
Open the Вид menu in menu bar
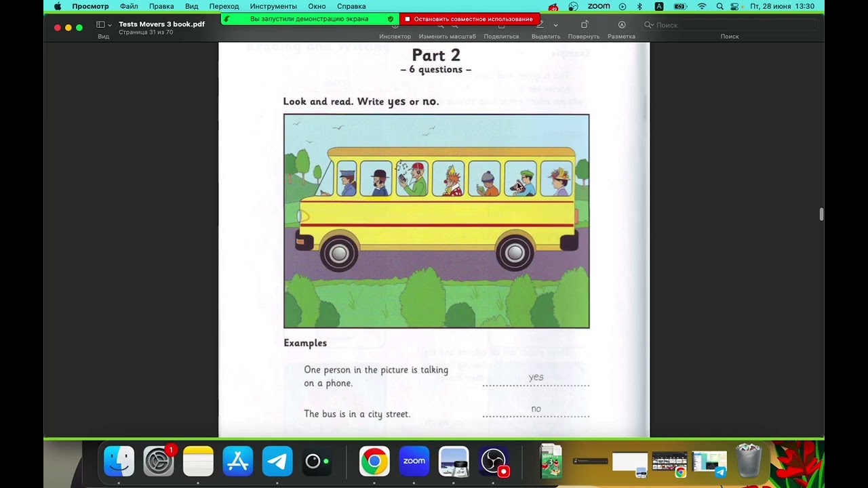(x=192, y=6)
